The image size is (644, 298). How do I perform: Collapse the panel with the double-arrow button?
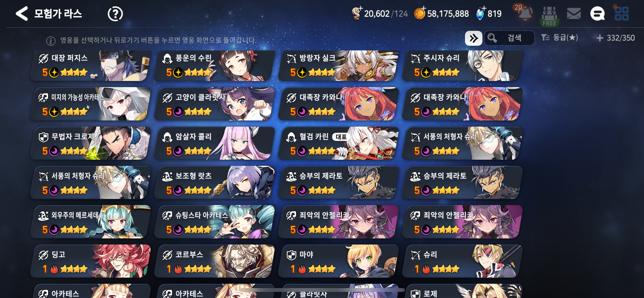(x=473, y=38)
